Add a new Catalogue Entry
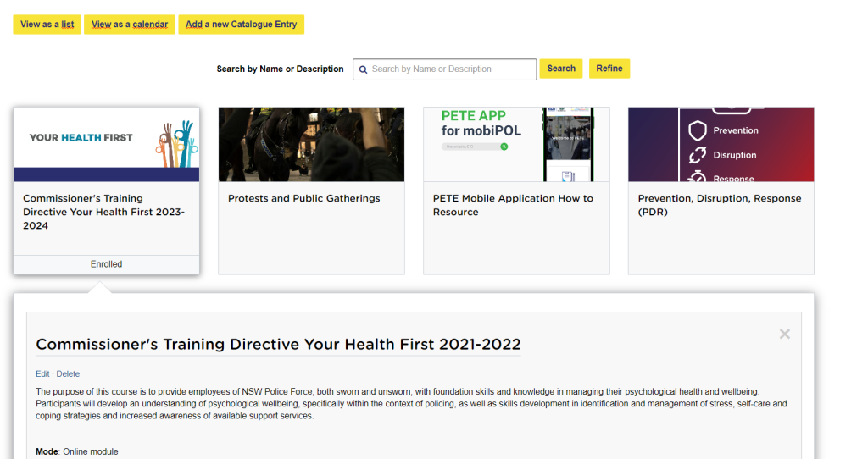 pyautogui.click(x=241, y=25)
